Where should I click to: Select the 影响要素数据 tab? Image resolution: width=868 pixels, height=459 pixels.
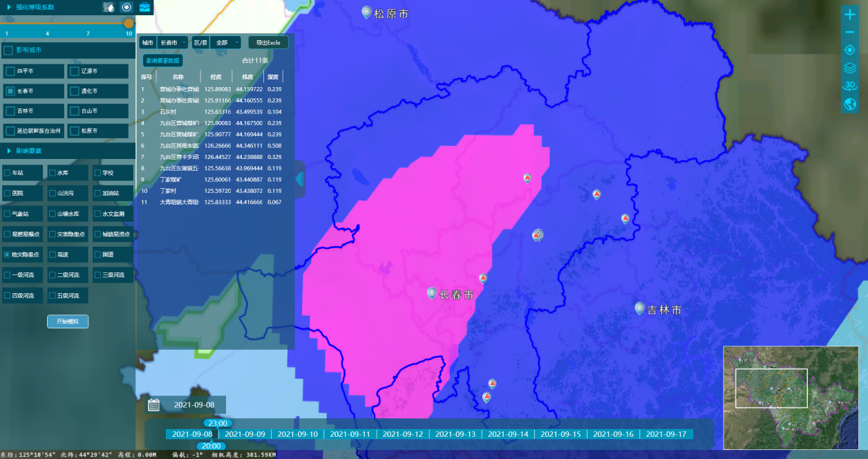(x=162, y=60)
